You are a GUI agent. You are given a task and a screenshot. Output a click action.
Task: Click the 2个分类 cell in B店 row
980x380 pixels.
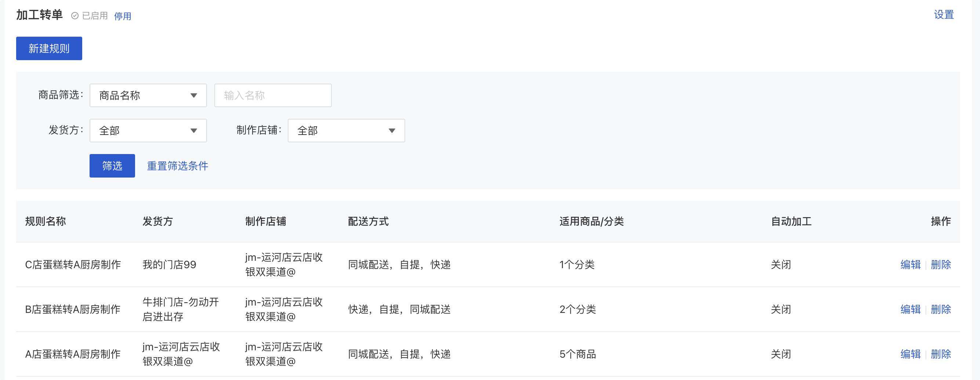tap(577, 309)
